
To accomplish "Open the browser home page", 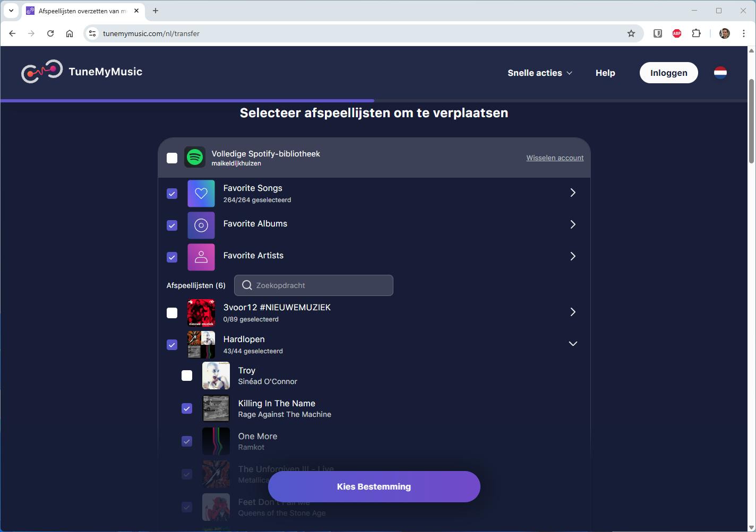I will (70, 33).
